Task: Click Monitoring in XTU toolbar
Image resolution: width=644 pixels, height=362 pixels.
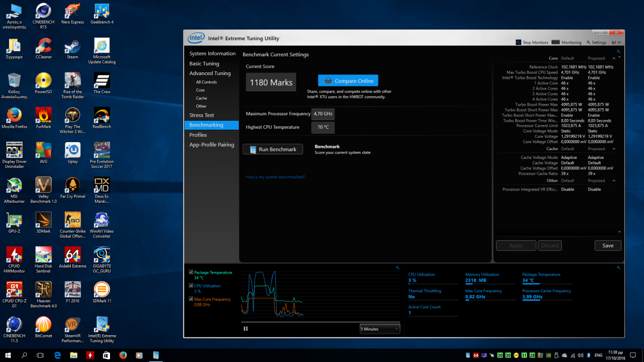Action: [566, 42]
